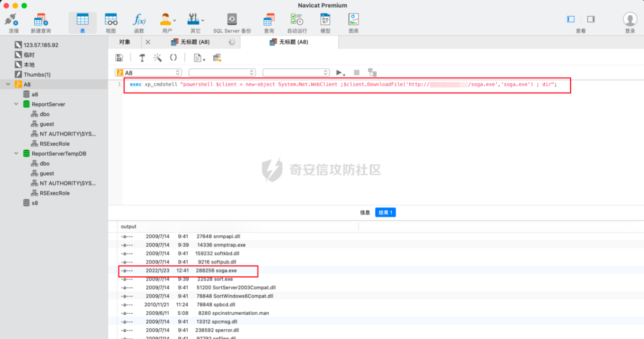Screen dimensions: 644x339
Task: Click the code snippet parentheses icon
Action: (173, 58)
